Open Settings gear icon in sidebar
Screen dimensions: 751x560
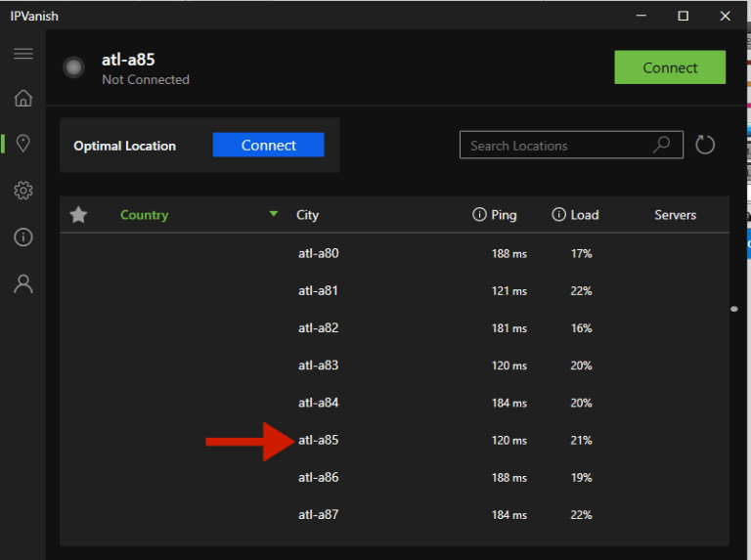coord(22,191)
